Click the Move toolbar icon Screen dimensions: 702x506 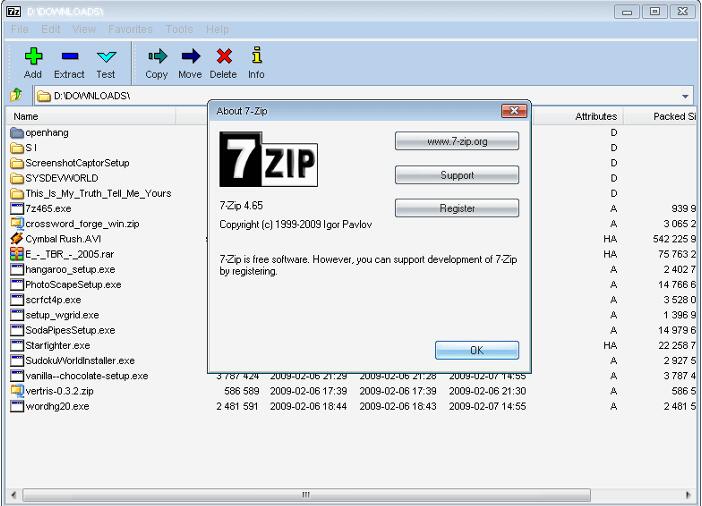(x=190, y=56)
